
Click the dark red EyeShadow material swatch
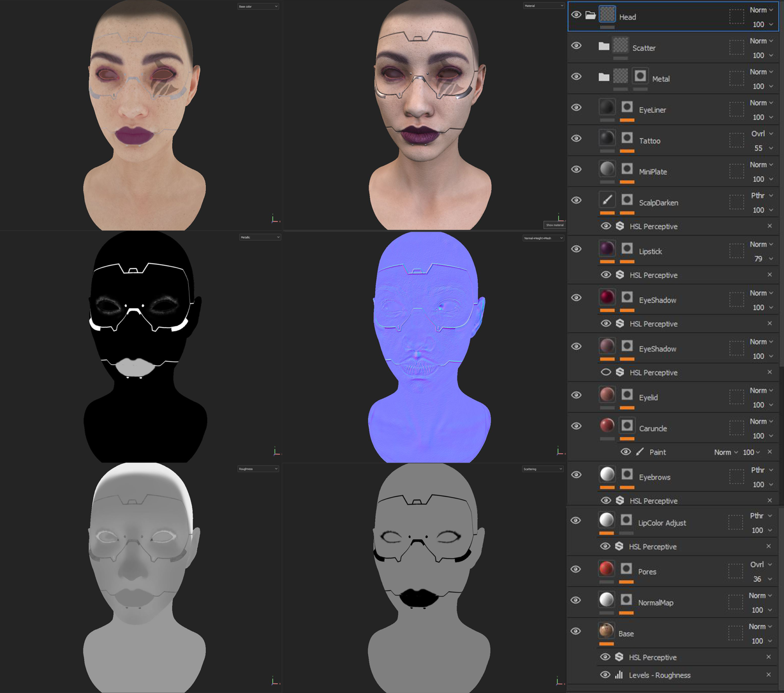click(607, 297)
